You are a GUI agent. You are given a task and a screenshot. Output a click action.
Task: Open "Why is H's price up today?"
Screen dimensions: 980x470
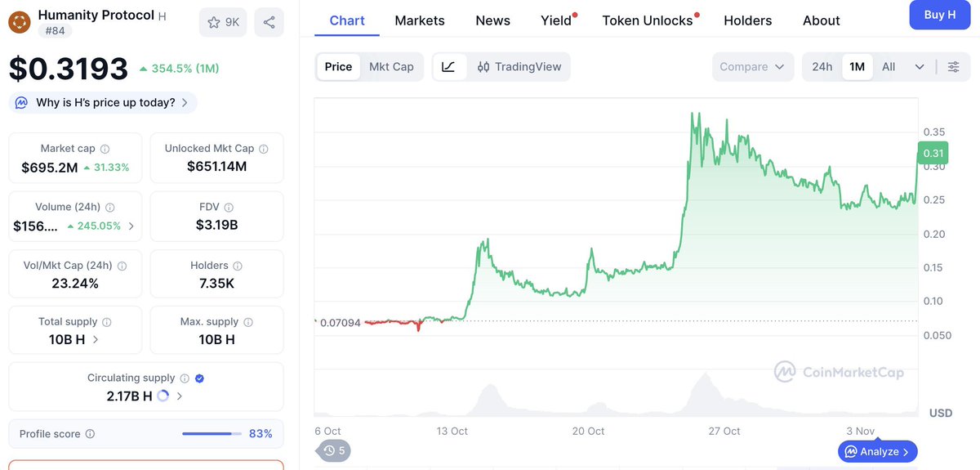tap(105, 103)
